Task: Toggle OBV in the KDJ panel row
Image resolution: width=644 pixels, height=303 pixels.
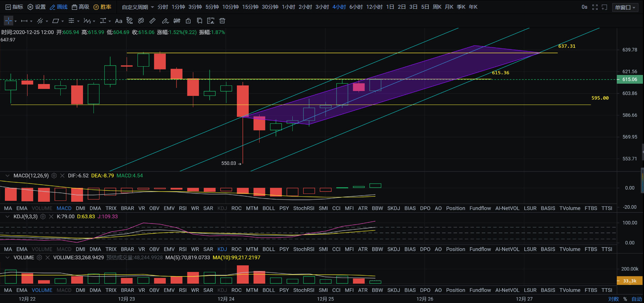Action: click(x=154, y=249)
